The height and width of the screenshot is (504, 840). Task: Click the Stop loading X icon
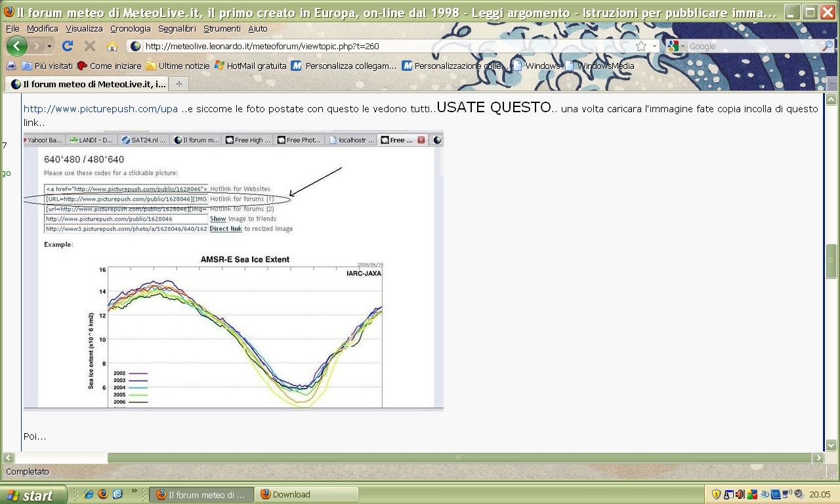pyautogui.click(x=90, y=46)
